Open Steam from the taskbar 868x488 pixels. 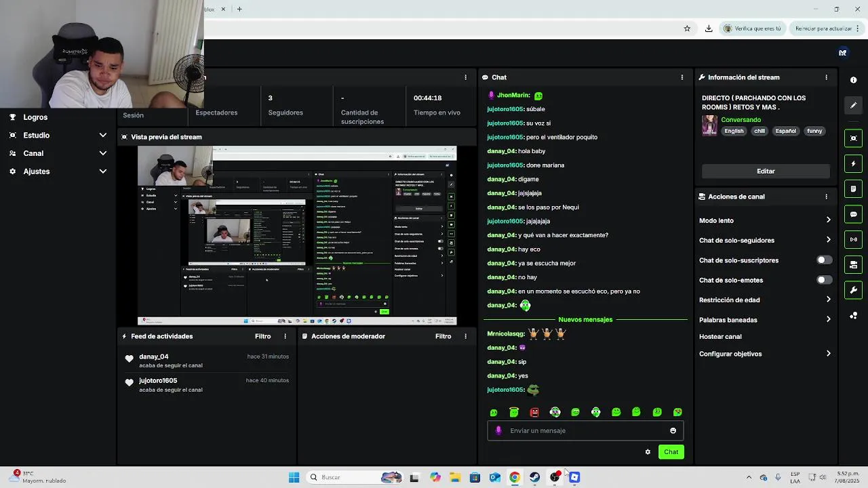(535, 477)
